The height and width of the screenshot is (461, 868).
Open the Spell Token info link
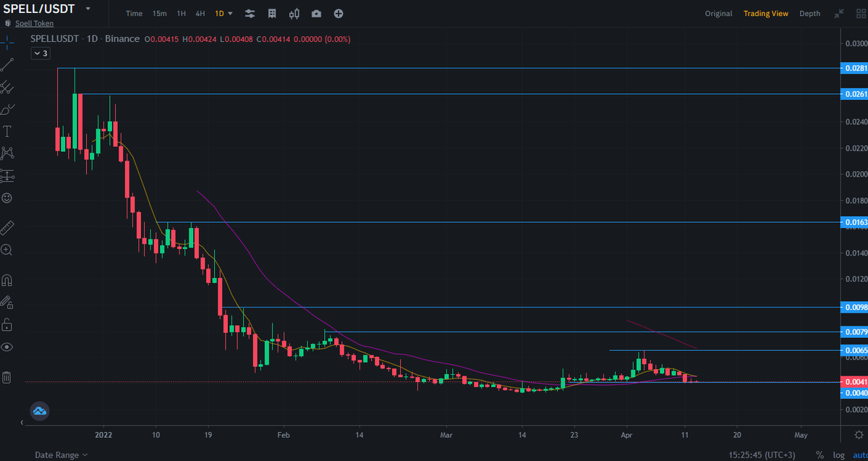click(x=34, y=23)
